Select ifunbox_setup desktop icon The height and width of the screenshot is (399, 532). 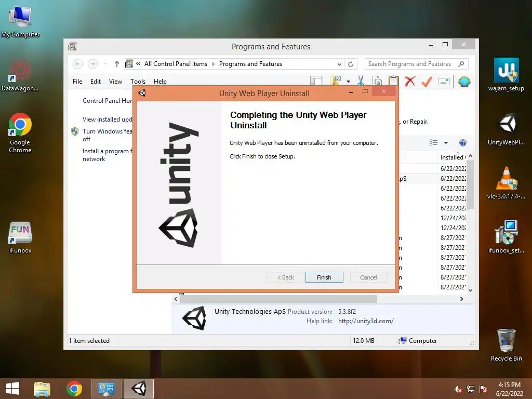[x=506, y=237]
